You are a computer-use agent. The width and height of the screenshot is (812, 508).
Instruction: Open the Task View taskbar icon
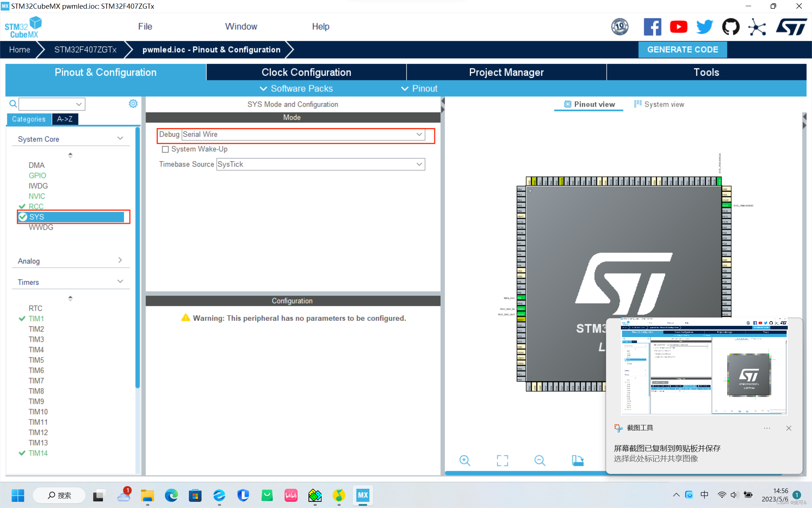99,495
